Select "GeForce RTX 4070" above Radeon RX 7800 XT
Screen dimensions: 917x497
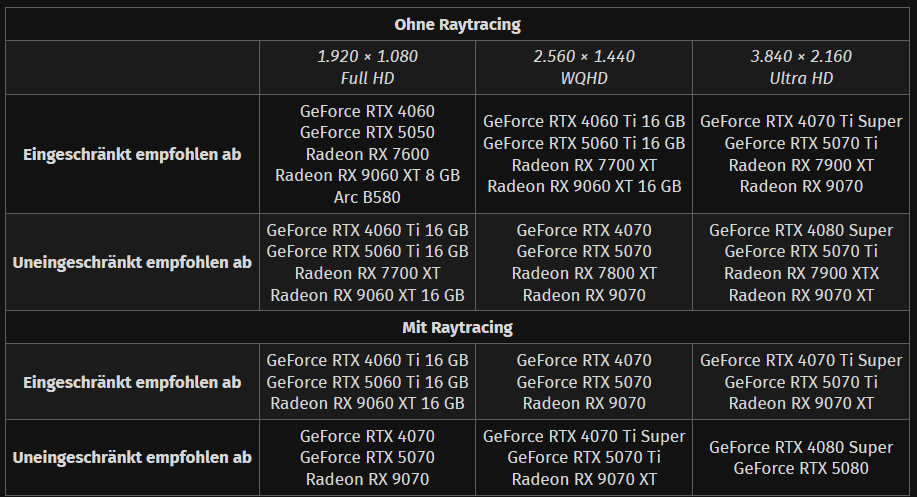coord(584,230)
